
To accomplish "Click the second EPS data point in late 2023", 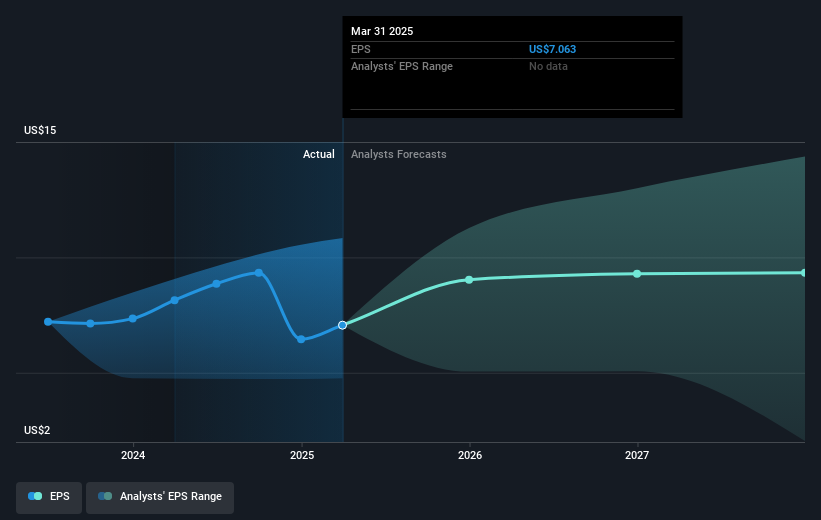I will pos(91,324).
